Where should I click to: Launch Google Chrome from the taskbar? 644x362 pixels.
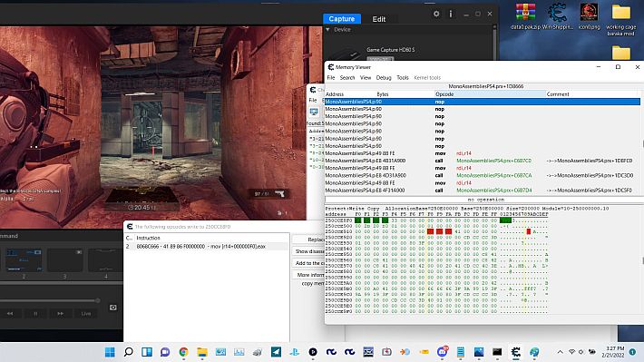183,352
